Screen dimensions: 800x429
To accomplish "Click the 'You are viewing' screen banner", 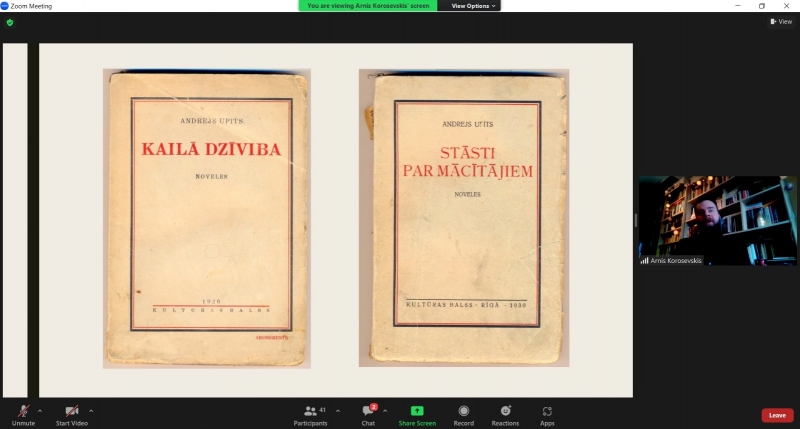I will (368, 6).
